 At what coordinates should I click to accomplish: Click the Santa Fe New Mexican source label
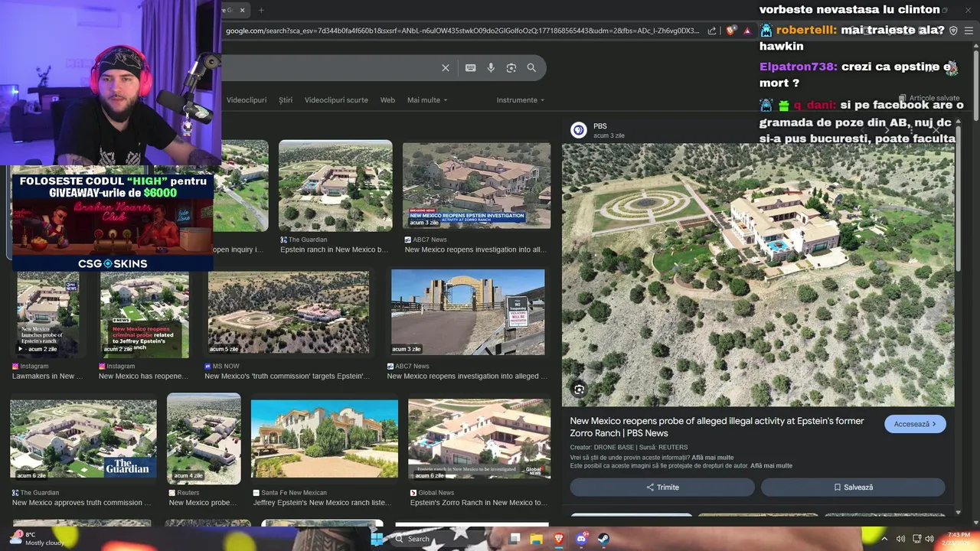pyautogui.click(x=294, y=493)
